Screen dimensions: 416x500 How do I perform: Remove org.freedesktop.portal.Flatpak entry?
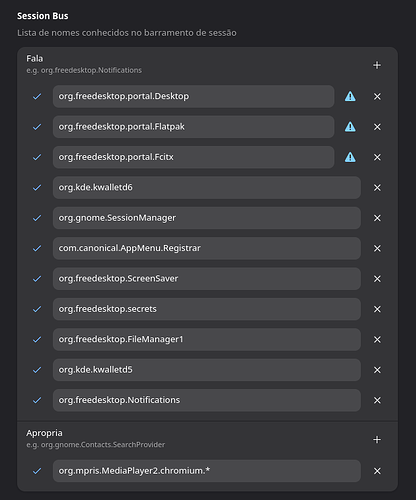click(x=377, y=127)
